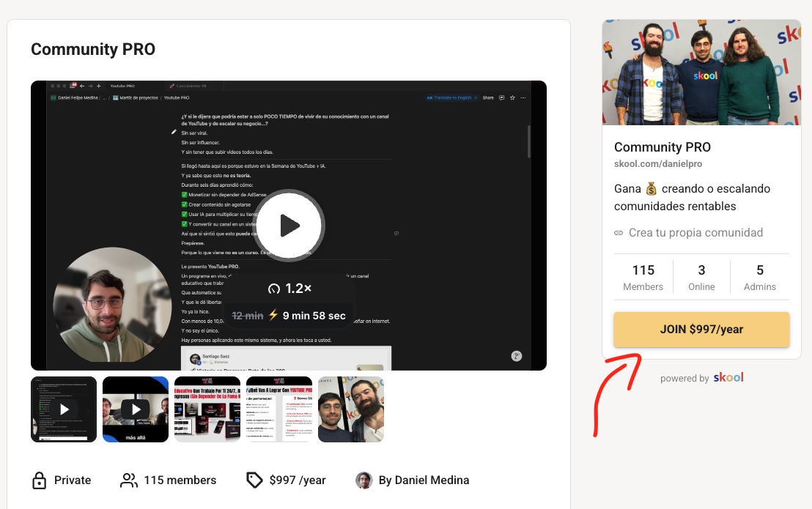The image size is (812, 509).
Task: Click the JOIN $997/year button
Action: [x=701, y=330]
